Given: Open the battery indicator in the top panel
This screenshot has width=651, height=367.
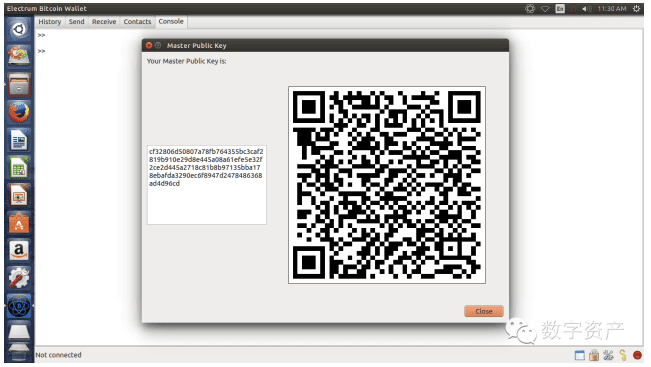Looking at the screenshot, I should coord(574,9).
